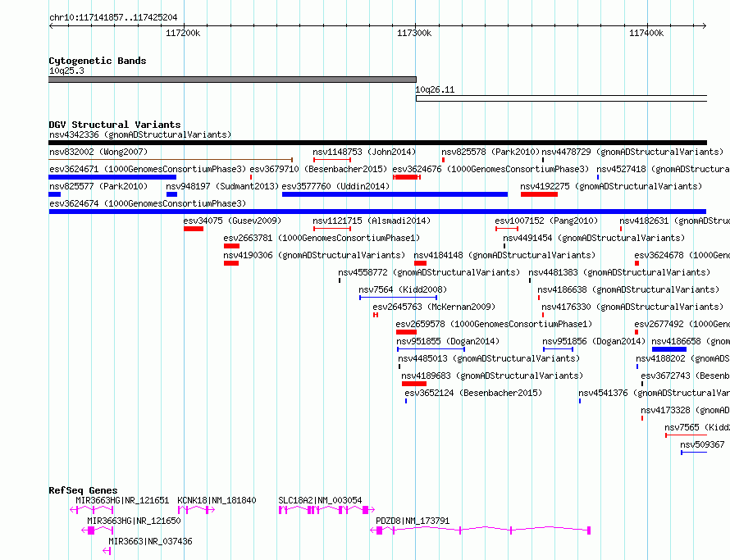Open esv3672743 variant label
This screenshot has height=560, width=730.
click(x=685, y=376)
